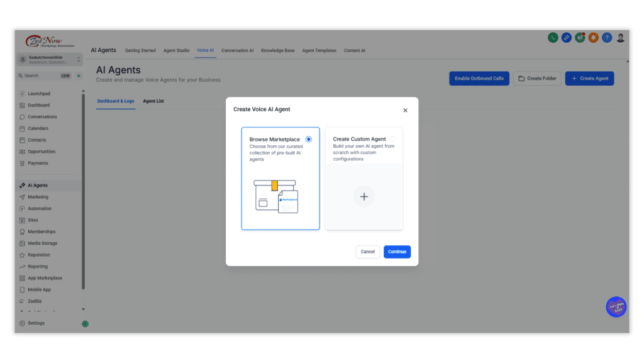This screenshot has height=363, width=644.
Task: Click the Enable Outbound Calls button
Action: (x=479, y=78)
